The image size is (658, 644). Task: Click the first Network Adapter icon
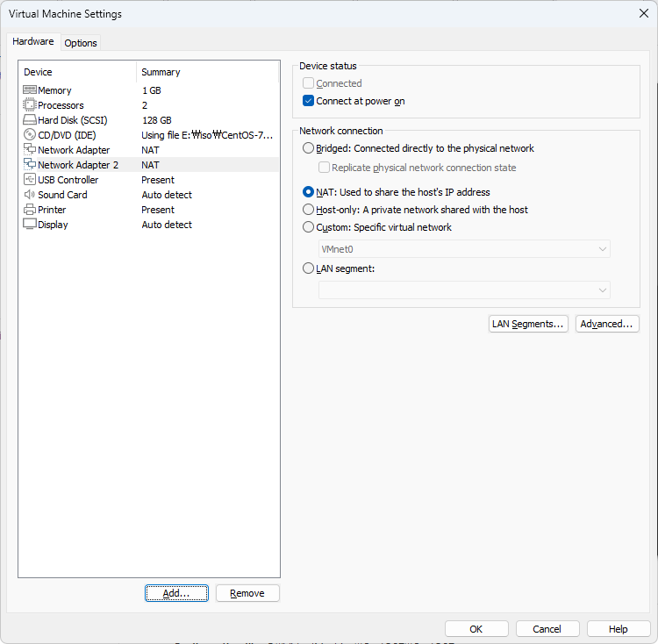pos(29,149)
